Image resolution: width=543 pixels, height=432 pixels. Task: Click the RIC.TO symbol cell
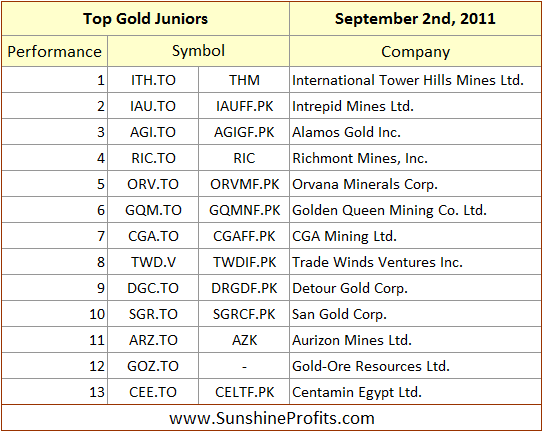click(153, 158)
